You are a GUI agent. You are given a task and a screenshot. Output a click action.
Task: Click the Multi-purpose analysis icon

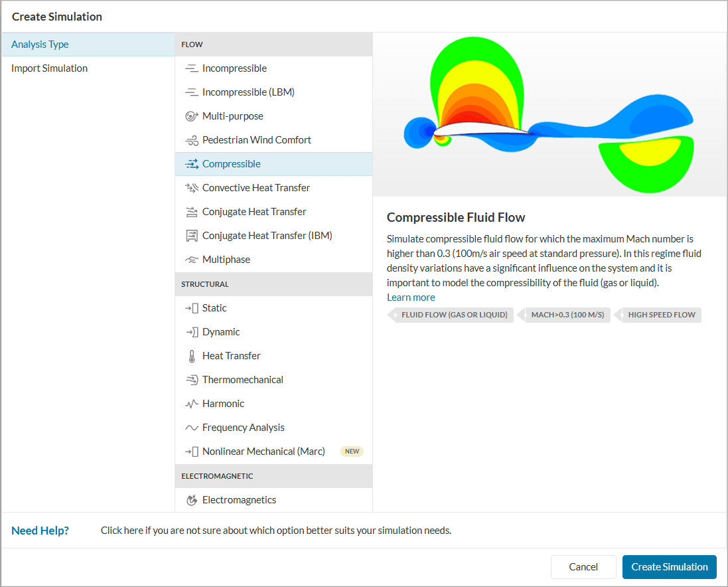[x=190, y=116]
